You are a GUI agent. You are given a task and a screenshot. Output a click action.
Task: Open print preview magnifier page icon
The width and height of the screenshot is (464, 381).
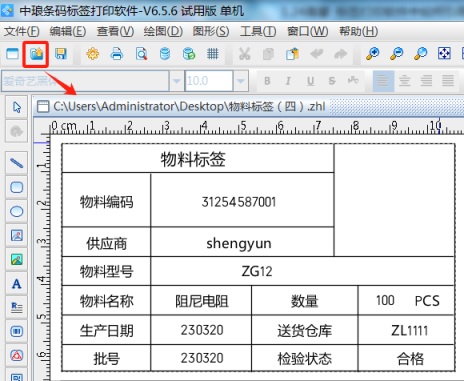(141, 54)
